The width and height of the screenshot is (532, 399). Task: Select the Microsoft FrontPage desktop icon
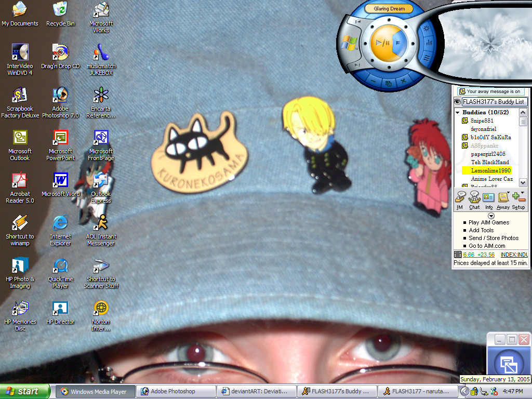pos(101,145)
